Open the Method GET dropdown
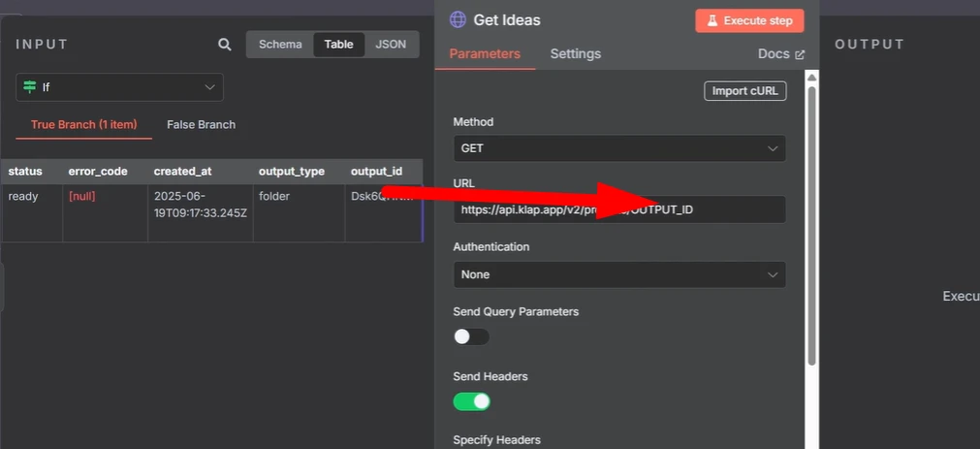This screenshot has height=449, width=980. [619, 148]
